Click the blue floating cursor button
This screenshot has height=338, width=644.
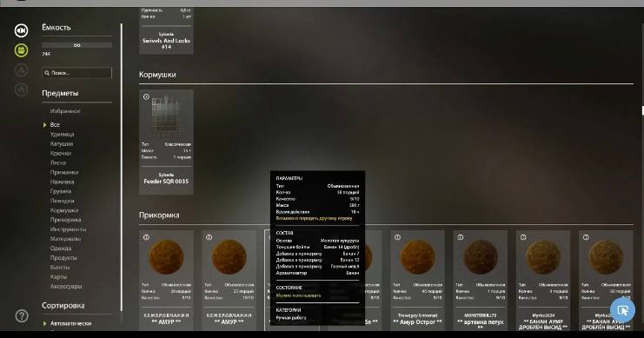[622, 310]
